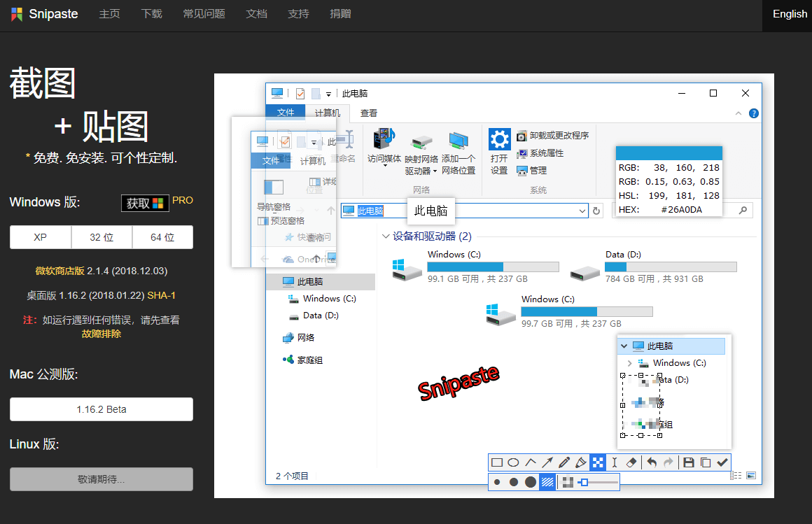The height and width of the screenshot is (524, 812).
Task: Select the pencil drawing tool
Action: [x=564, y=462]
